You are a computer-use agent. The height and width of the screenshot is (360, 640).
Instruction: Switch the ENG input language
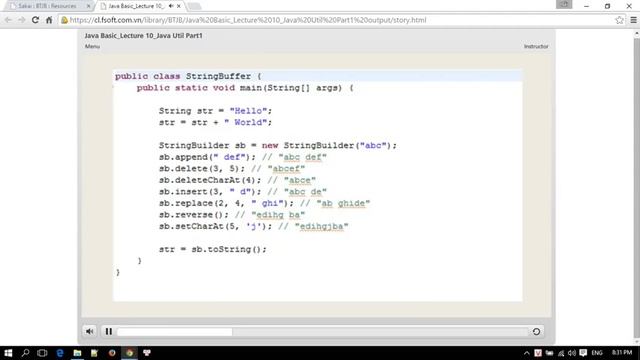597,353
